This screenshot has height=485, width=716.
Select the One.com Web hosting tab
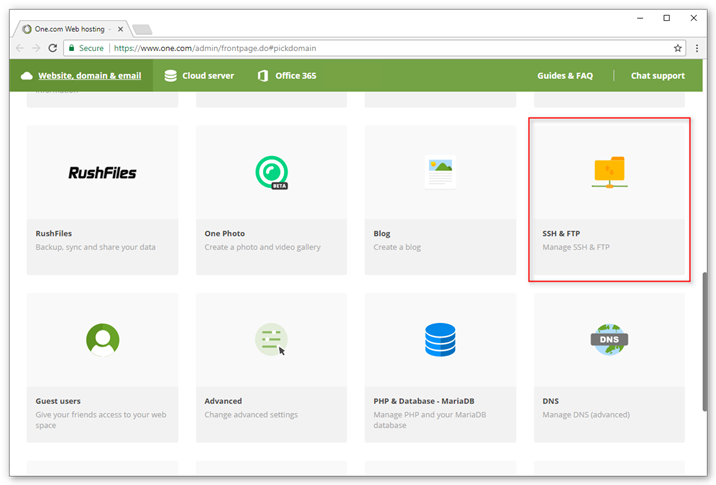[70, 29]
